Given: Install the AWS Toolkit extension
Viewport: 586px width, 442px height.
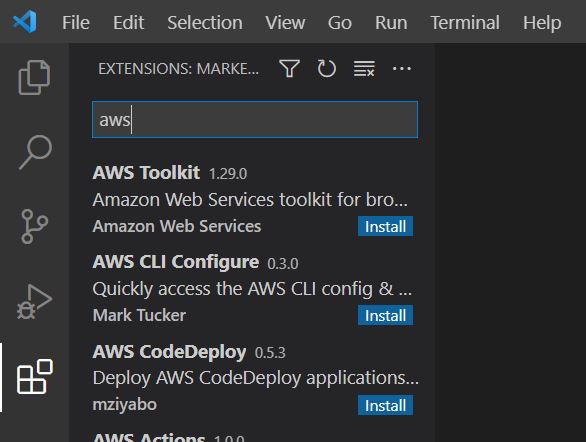Looking at the screenshot, I should pos(385,226).
